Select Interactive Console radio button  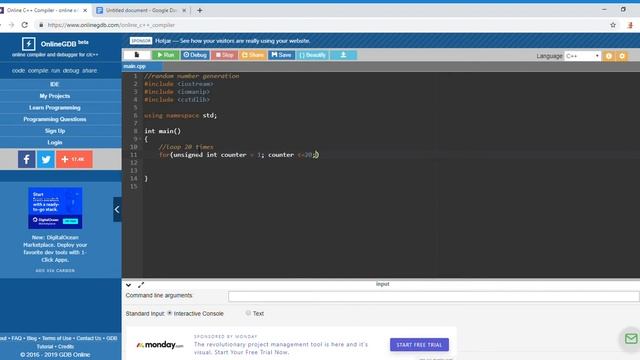point(170,313)
